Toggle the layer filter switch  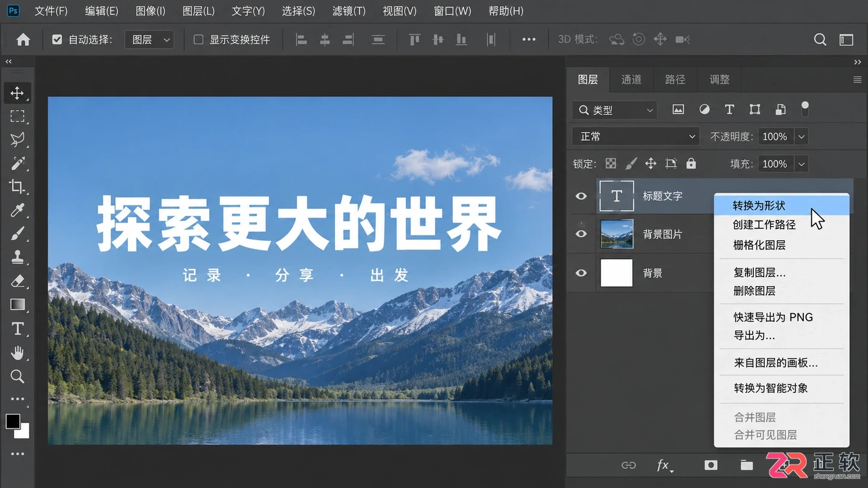(x=805, y=109)
